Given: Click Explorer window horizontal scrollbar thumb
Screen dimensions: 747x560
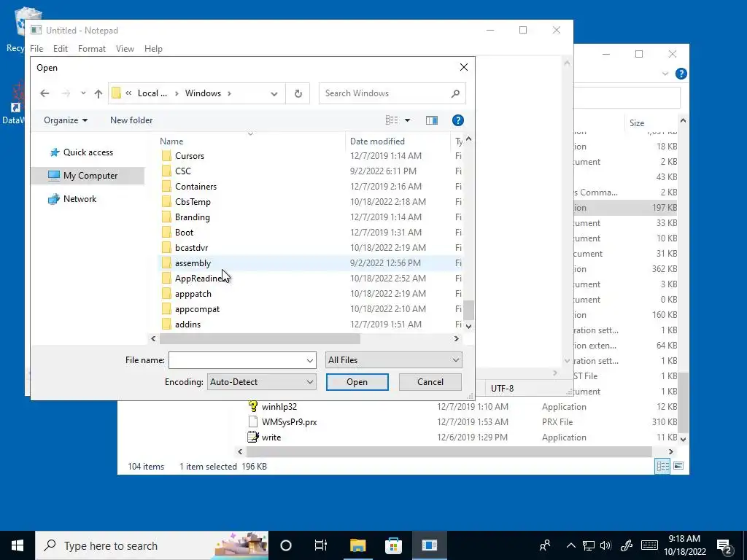Looking at the screenshot, I should click(x=449, y=451).
